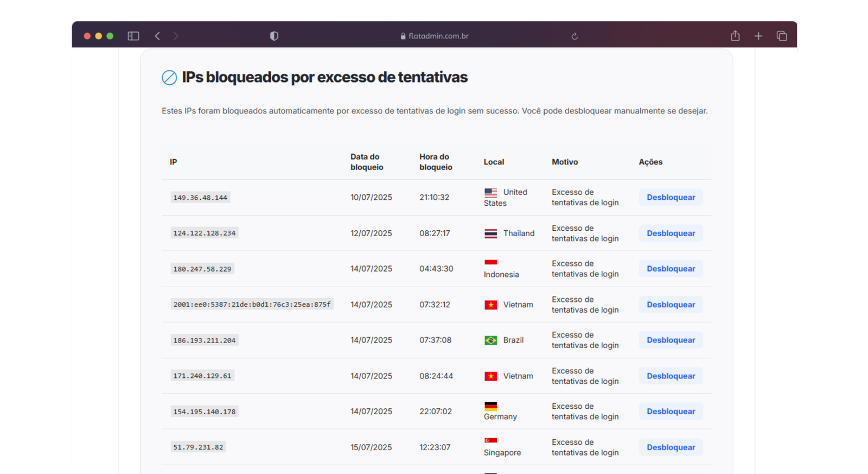The height and width of the screenshot is (474, 868).
Task: Click the block time 22:07:02
Action: (435, 411)
